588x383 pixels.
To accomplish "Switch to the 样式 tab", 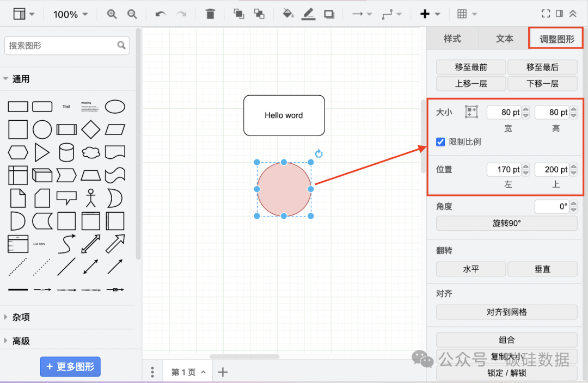I will point(452,39).
